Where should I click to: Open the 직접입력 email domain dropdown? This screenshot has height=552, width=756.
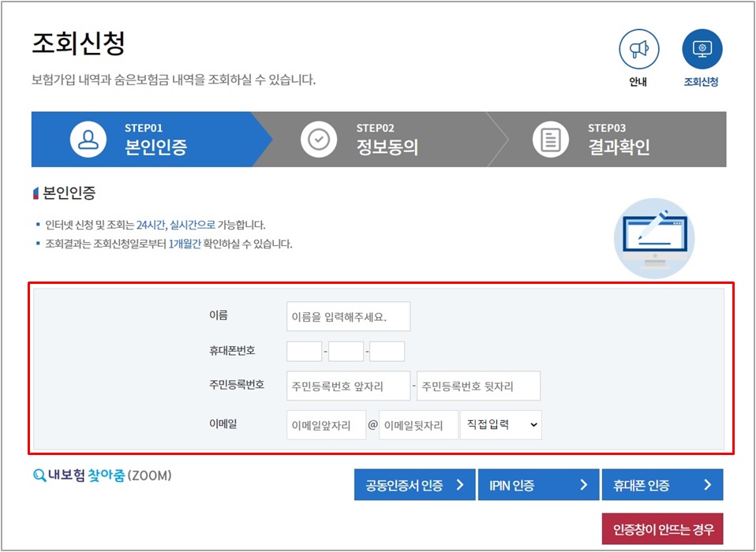pos(501,424)
